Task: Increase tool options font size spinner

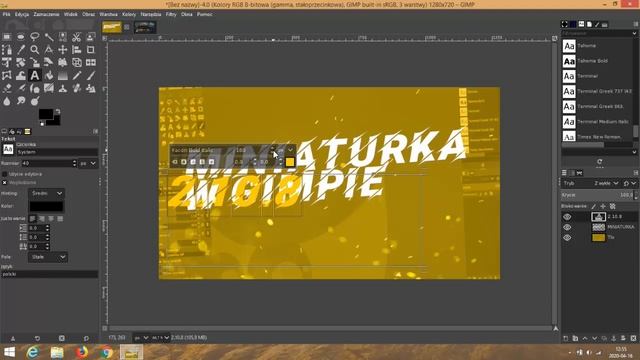Action: 74,161
